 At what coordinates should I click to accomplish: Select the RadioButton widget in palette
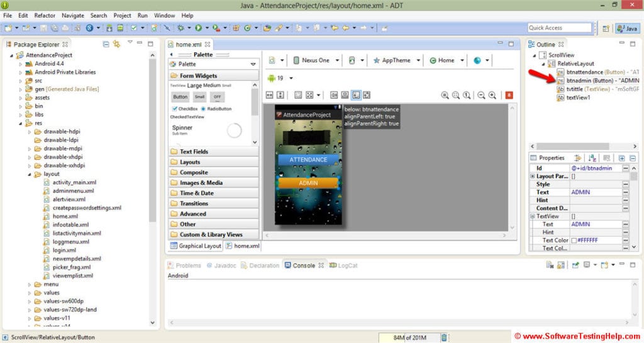(x=216, y=109)
